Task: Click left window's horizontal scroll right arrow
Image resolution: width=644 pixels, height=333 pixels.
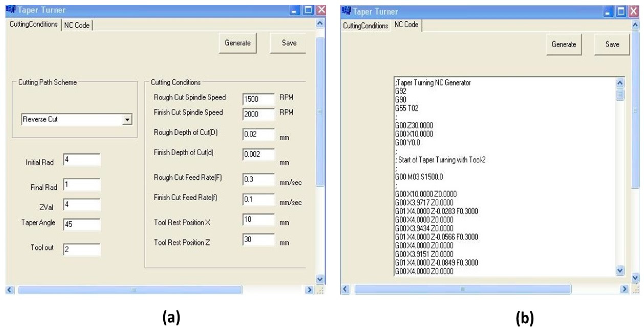Action: (309, 290)
